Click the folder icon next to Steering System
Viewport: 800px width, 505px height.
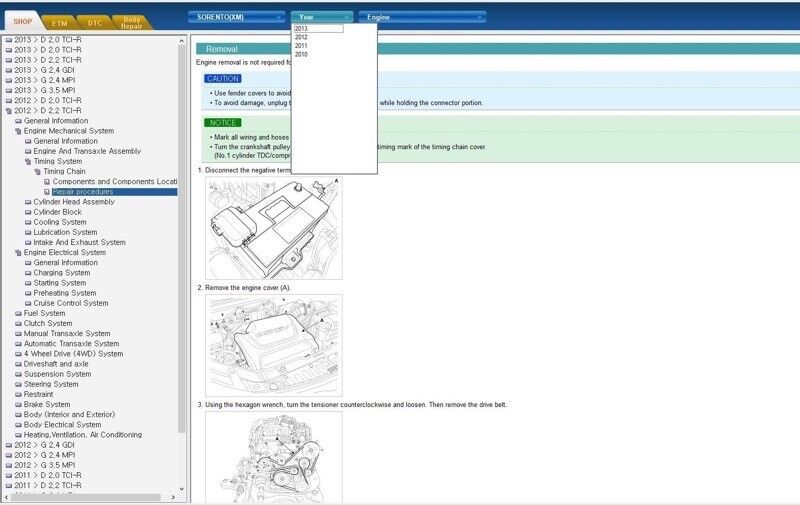click(18, 384)
